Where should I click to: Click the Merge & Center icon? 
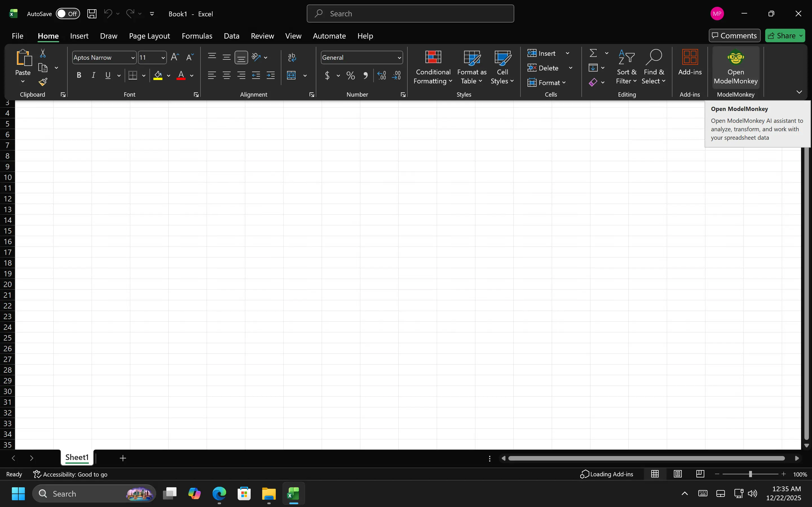click(x=291, y=75)
